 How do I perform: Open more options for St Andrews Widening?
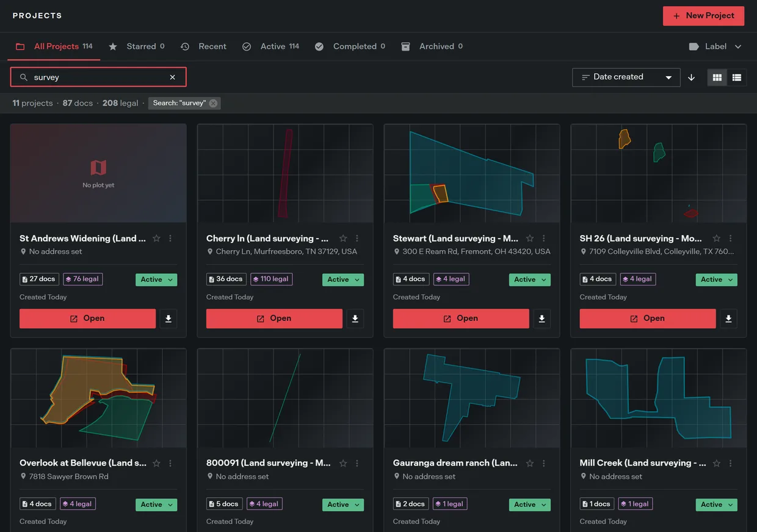pyautogui.click(x=170, y=239)
